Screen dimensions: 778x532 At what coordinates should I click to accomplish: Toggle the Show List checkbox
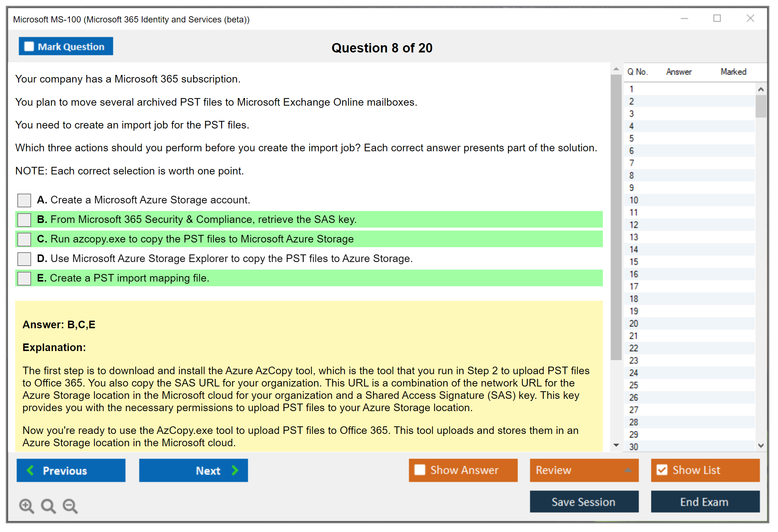662,470
